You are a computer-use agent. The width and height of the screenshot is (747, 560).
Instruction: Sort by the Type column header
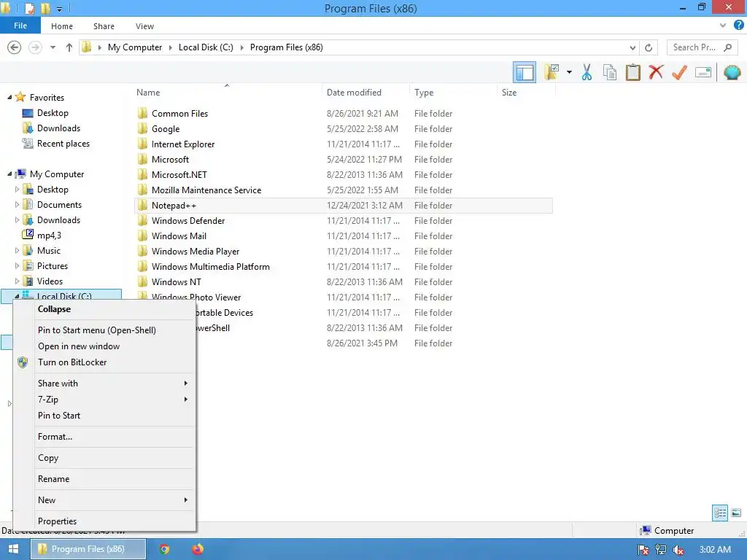tap(452, 93)
